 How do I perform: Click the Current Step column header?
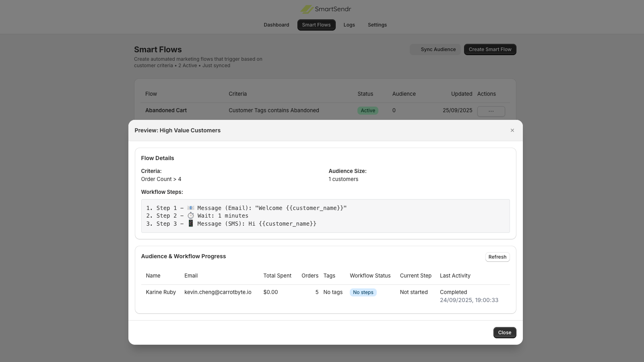416,276
